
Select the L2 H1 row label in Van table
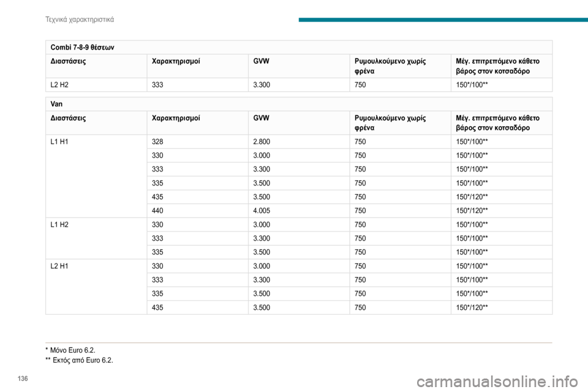[x=59, y=266]
